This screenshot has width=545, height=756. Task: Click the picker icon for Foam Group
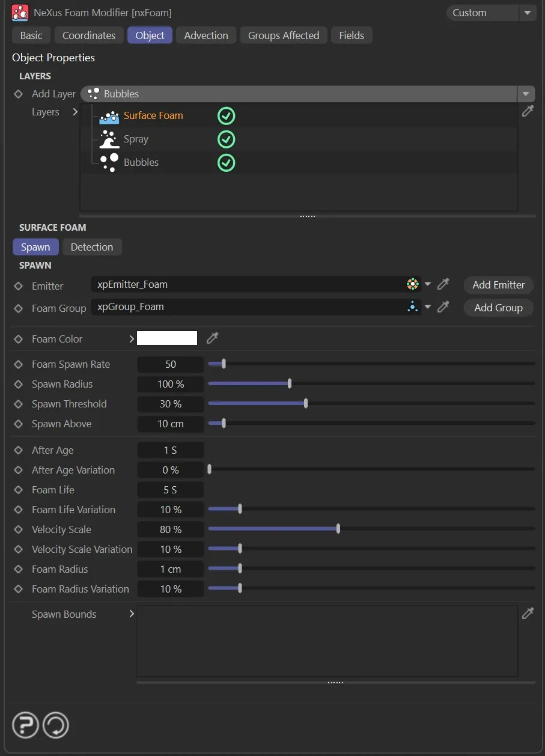(x=443, y=307)
